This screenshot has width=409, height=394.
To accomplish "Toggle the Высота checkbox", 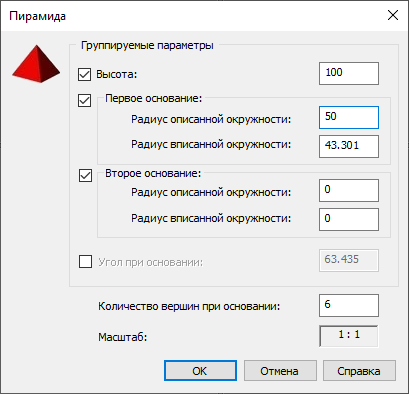I will click(x=85, y=74).
